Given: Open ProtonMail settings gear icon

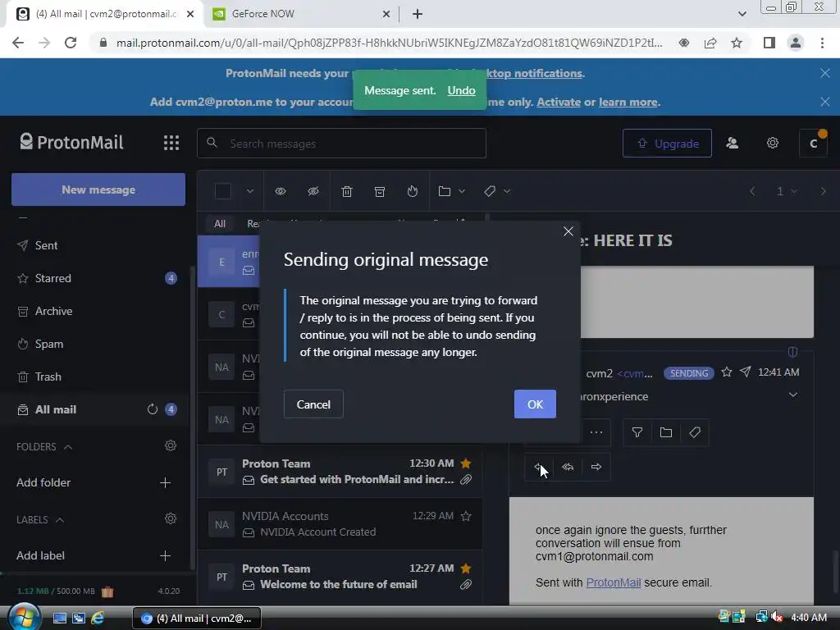Looking at the screenshot, I should coord(773,143).
